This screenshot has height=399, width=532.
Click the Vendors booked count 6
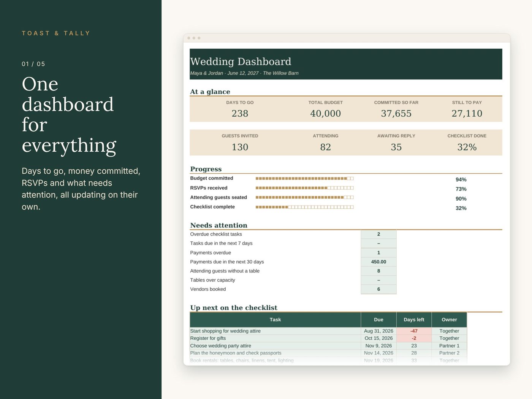click(x=378, y=289)
